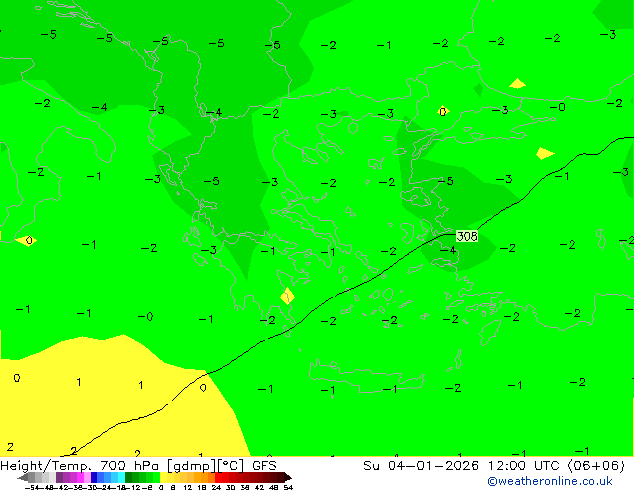This screenshot has width=634, height=490.
Task: Click the left gray arrow end of color scale
Action: click(x=23, y=477)
